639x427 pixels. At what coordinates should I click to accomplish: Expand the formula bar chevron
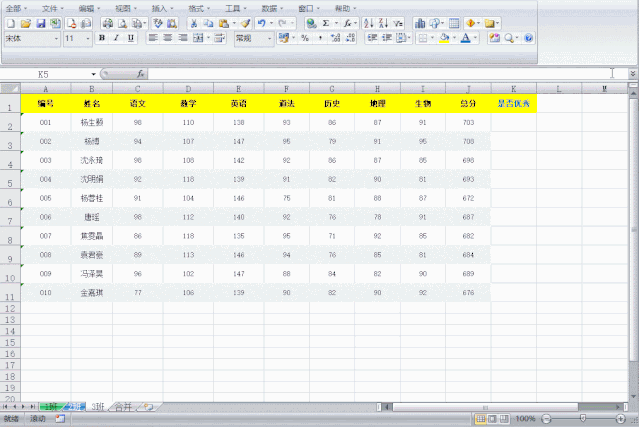pyautogui.click(x=632, y=74)
